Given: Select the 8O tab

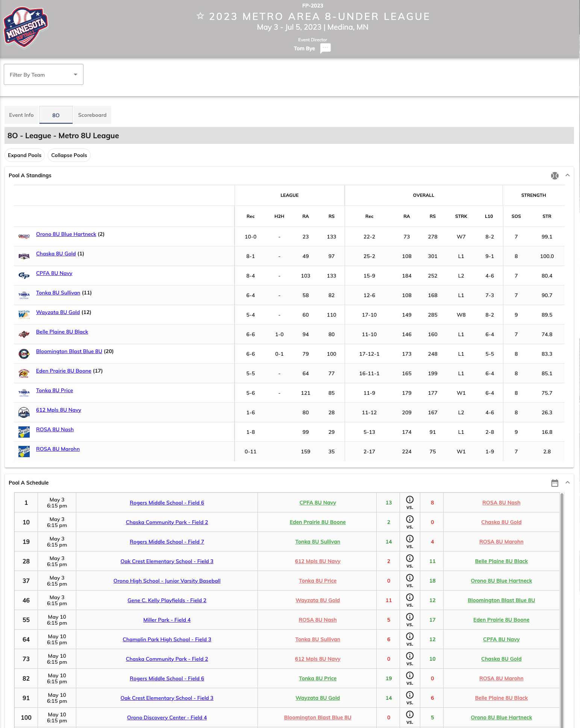Looking at the screenshot, I should tap(56, 115).
